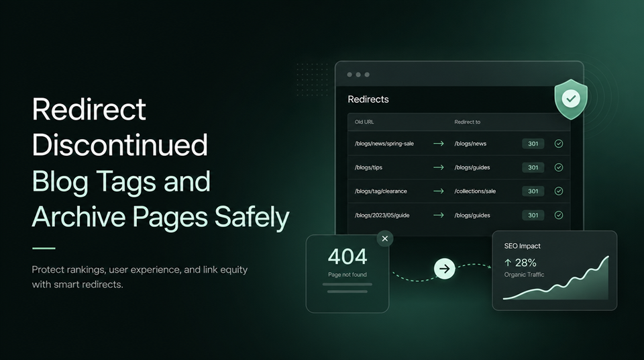Viewport: 644px width, 360px height.
Task: Click the 301 badge in /blogs/tag/clearance row
Action: pyautogui.click(x=533, y=191)
